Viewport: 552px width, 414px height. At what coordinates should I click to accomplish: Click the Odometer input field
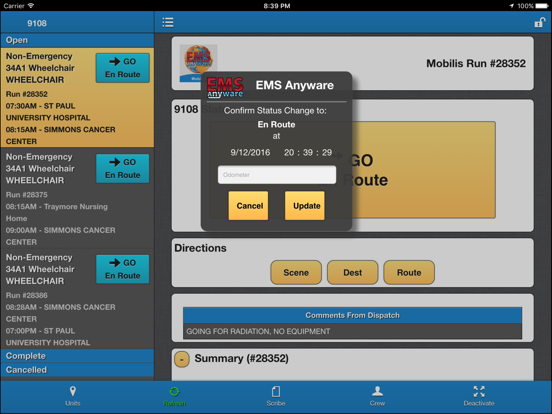[277, 175]
